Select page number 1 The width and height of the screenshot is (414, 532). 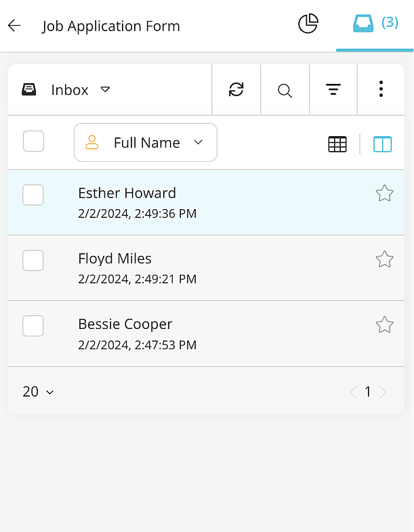point(368,392)
